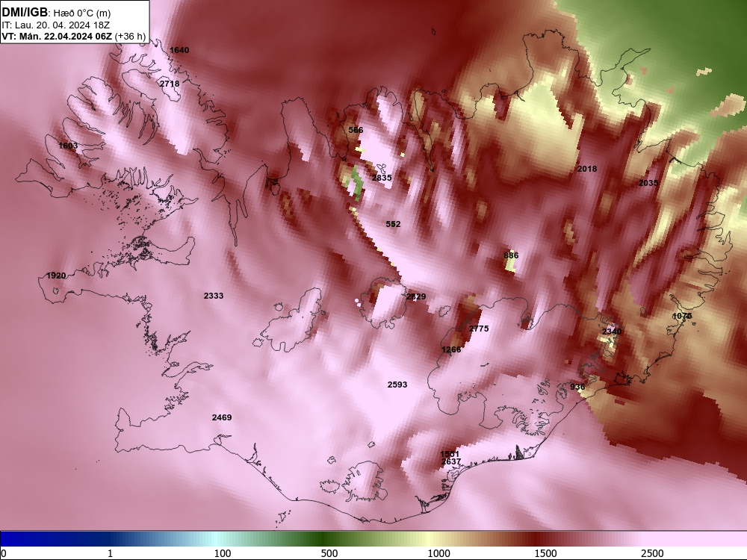Click the map value 2835

pyautogui.click(x=382, y=178)
